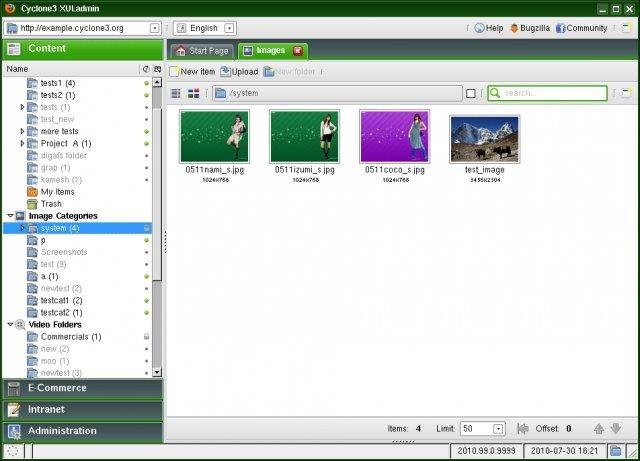Collapse the Image Categories section
This screenshot has height=461, width=640.
point(9,216)
